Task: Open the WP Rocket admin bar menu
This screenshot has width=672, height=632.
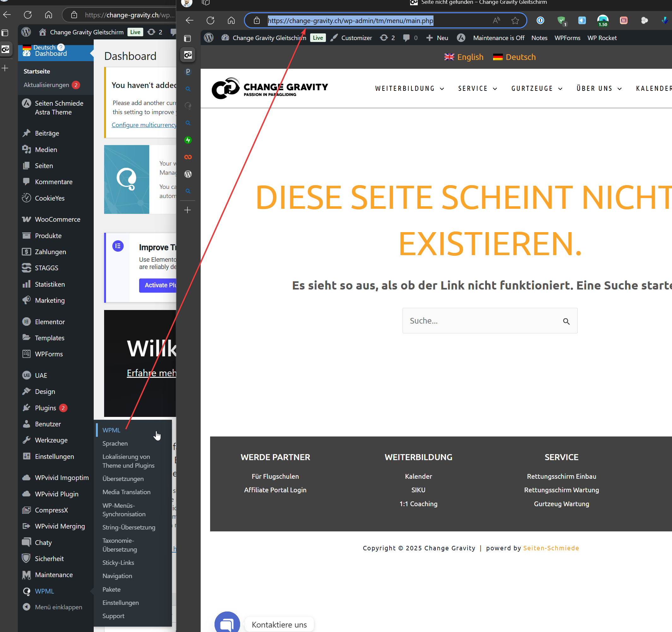Action: click(602, 38)
